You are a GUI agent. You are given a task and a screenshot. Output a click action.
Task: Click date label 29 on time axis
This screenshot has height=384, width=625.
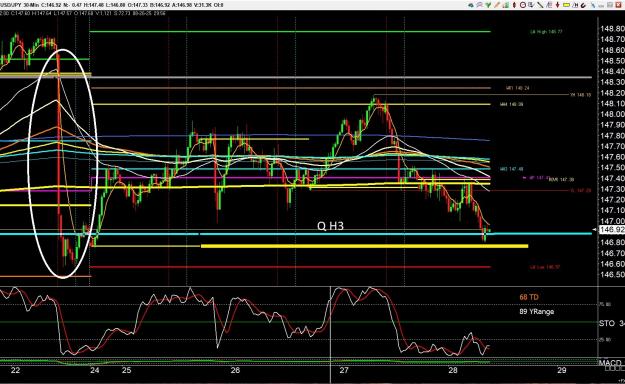pos(561,370)
